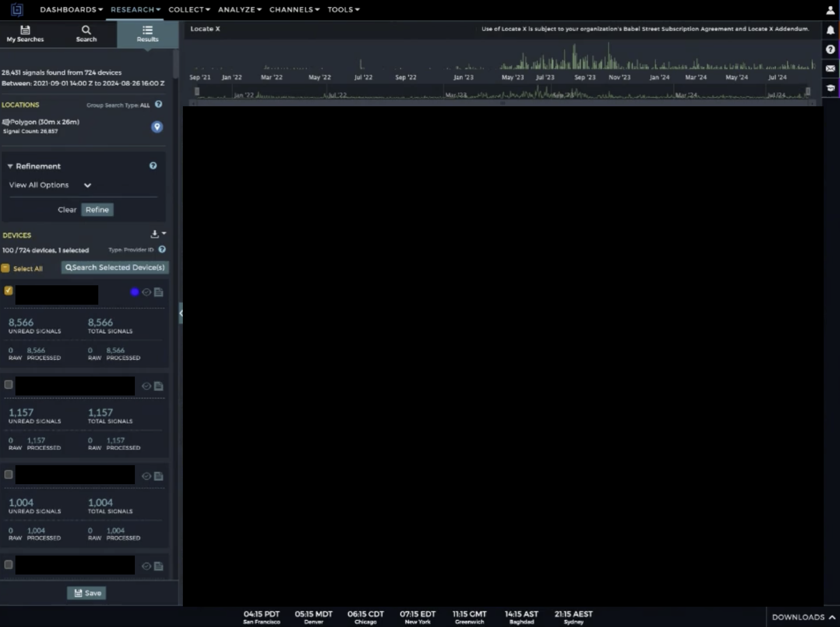Screen dimensions: 840x627
Task: Toggle visibility eye for 1,157 signals device
Action: 146,386
